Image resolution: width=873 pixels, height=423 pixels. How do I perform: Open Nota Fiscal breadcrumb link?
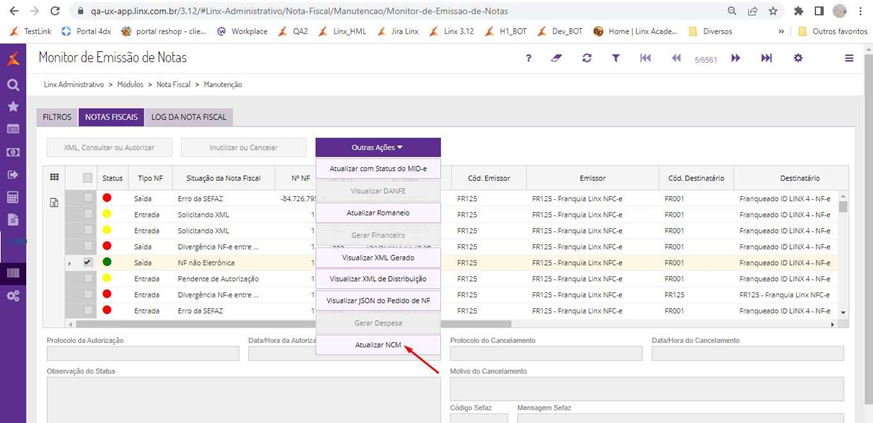pos(173,85)
